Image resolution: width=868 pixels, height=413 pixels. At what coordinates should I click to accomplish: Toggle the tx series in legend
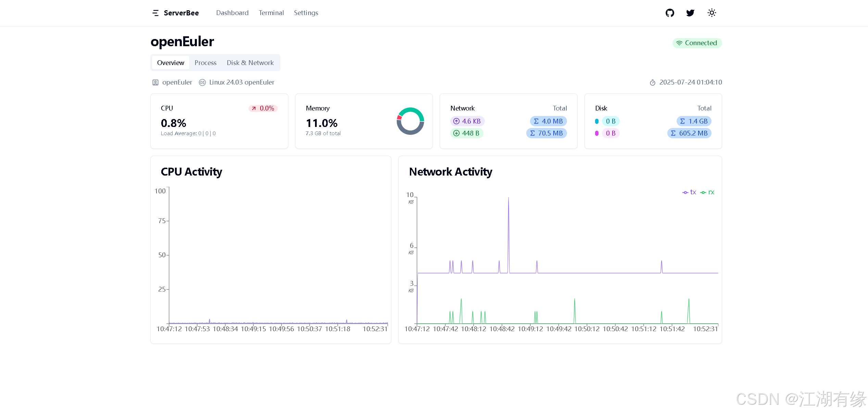coord(689,192)
